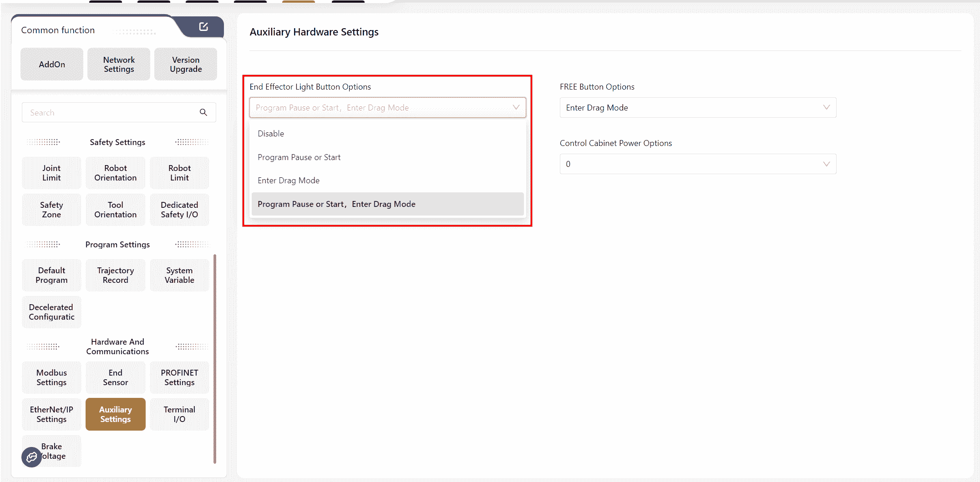Open the Trajectory Record page
The image size is (980, 482).
pos(116,276)
